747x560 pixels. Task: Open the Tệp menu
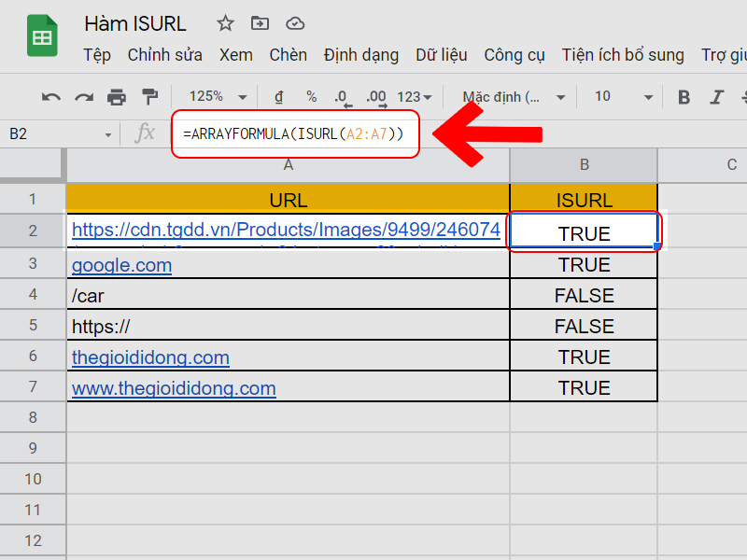click(97, 55)
